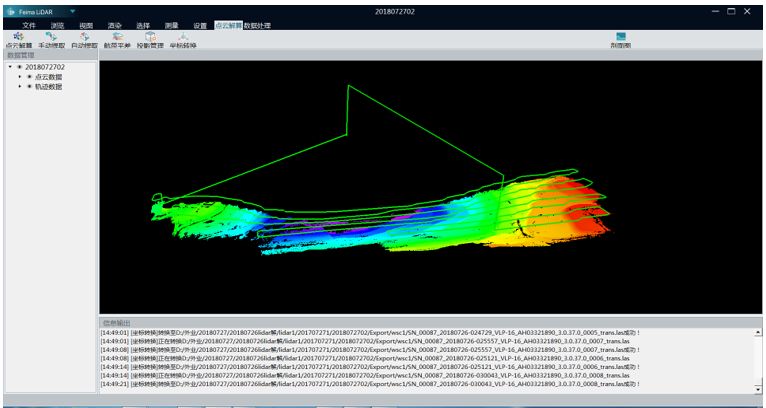Select the 手动提取 manual extraction tool
The image size is (766, 408).
tap(52, 39)
